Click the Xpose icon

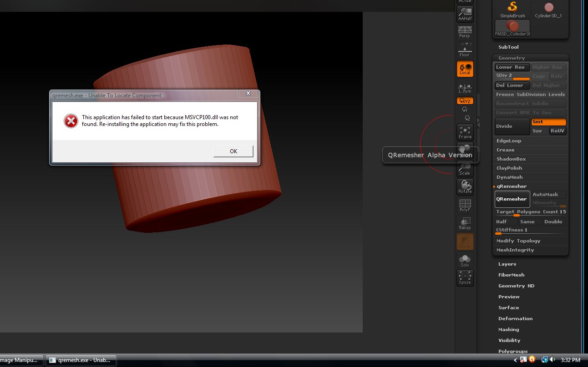pyautogui.click(x=465, y=277)
